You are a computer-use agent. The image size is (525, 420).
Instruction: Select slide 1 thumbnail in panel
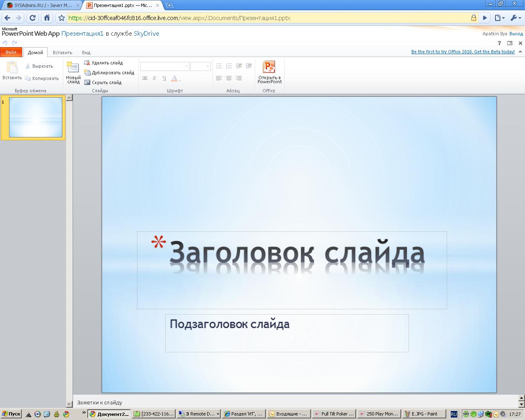click(35, 117)
